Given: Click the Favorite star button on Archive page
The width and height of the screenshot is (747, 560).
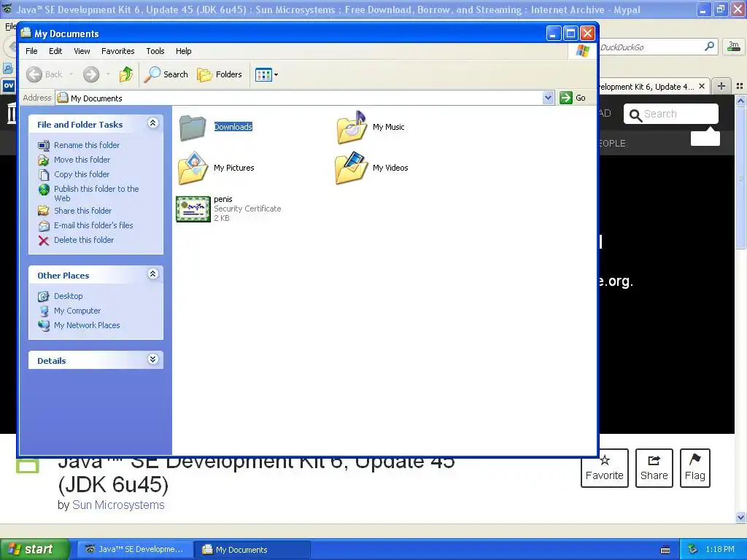Looking at the screenshot, I should coord(605,468).
